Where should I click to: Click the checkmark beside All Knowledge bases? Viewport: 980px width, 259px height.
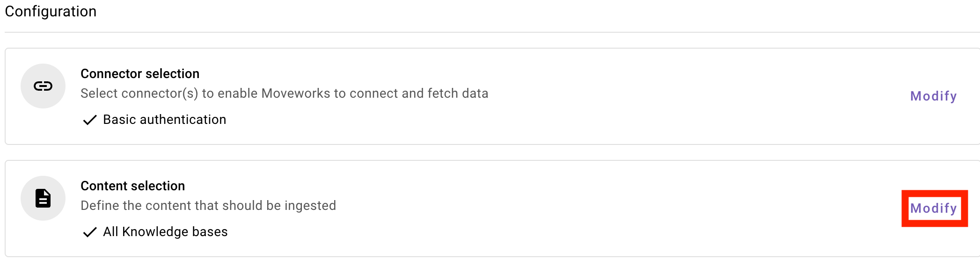[89, 232]
